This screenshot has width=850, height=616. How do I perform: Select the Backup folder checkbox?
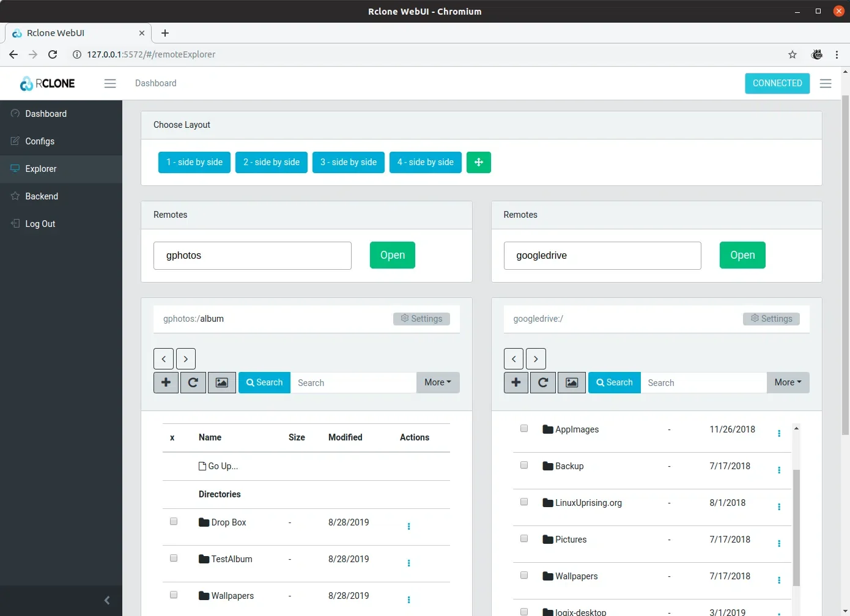tap(523, 465)
